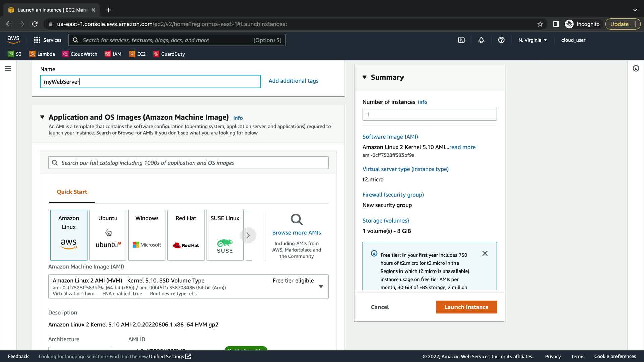
Task: Collapse the Summary panel
Action: pyautogui.click(x=365, y=77)
